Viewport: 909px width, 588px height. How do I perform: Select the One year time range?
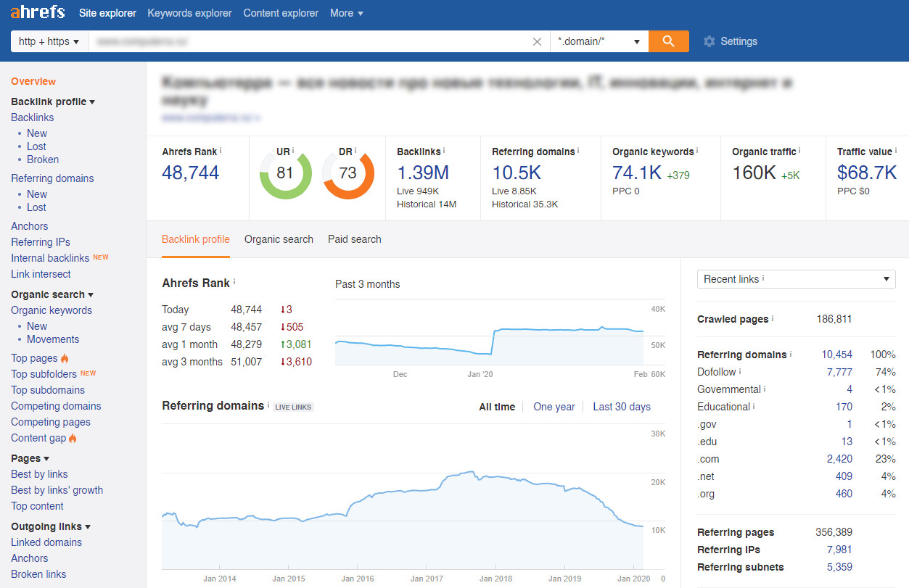[554, 407]
